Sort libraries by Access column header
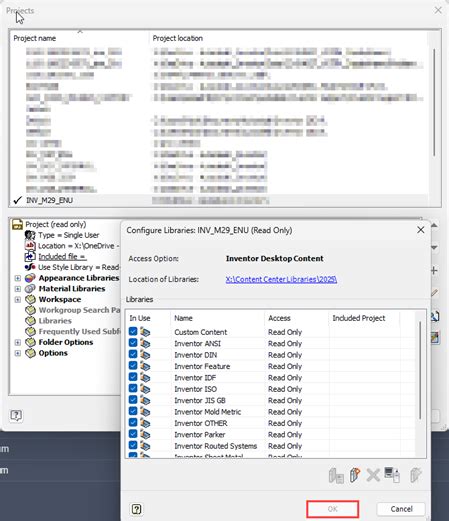The image size is (449, 521). point(297,318)
